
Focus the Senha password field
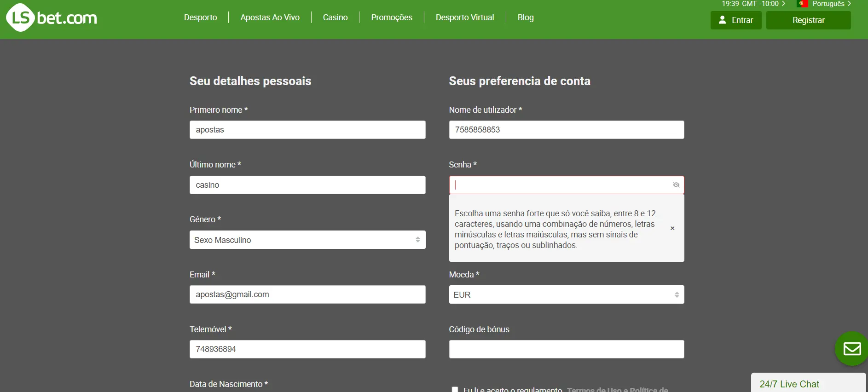pos(561,185)
